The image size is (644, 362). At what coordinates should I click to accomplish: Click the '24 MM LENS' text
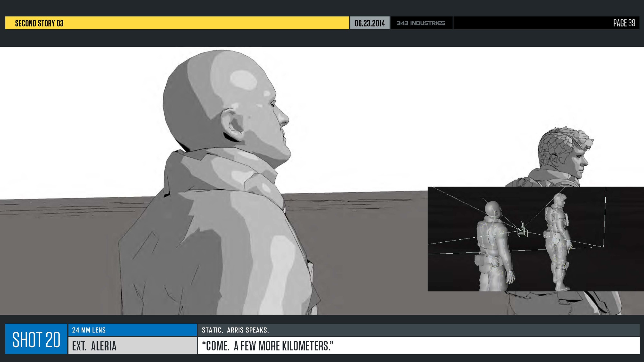coord(89,330)
